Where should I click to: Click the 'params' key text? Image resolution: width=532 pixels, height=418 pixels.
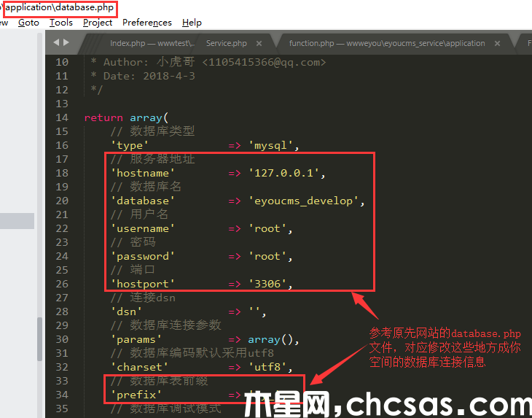point(136,339)
